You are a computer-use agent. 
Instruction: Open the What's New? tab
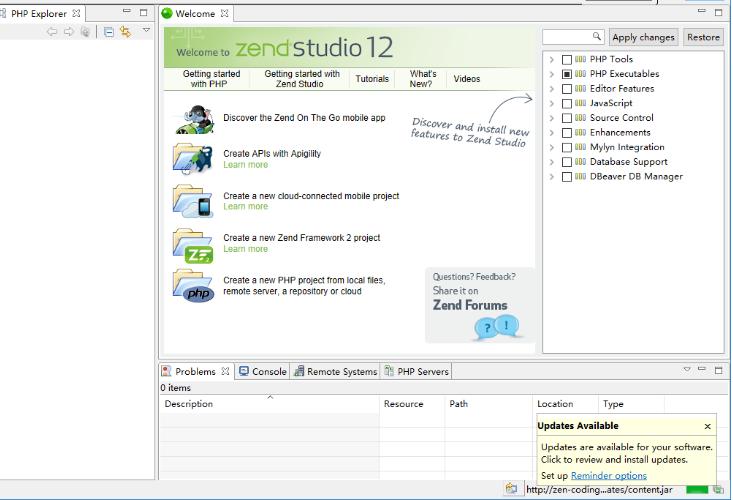pos(423,79)
